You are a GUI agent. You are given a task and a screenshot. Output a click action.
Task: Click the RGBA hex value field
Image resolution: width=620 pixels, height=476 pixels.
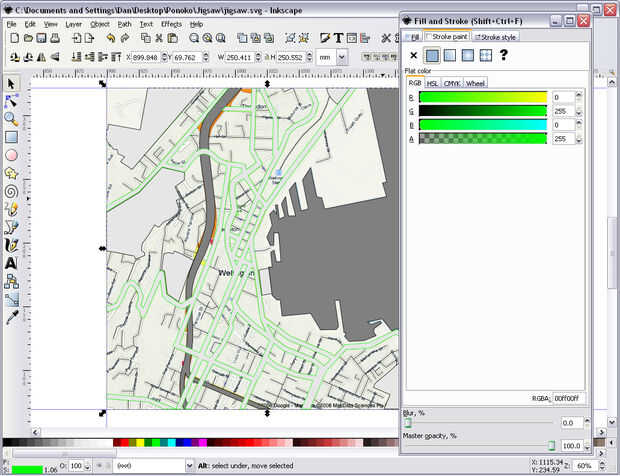(567, 398)
